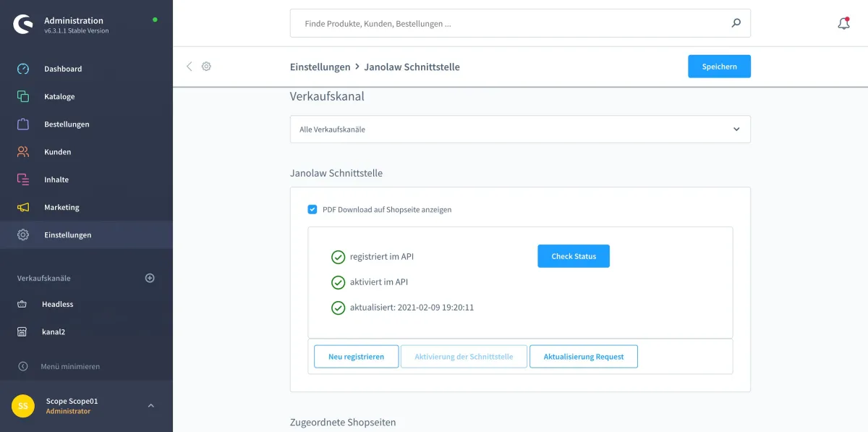Select the Kataloge module icon

click(22, 96)
